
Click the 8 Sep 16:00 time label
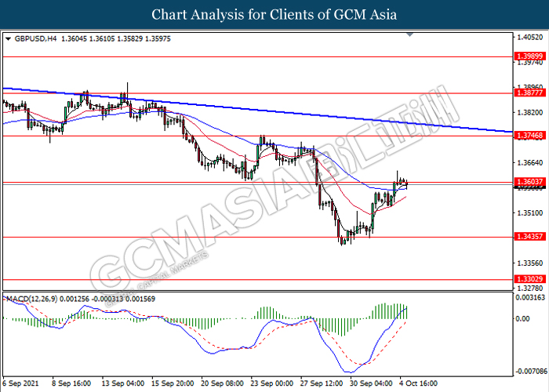coord(71,383)
